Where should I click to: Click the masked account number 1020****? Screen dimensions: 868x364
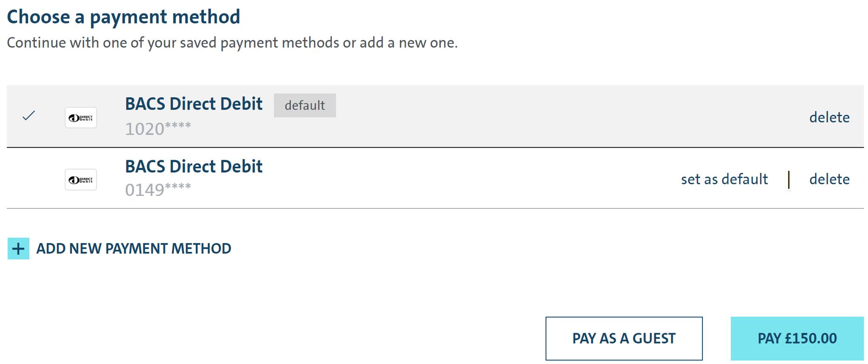point(158,129)
